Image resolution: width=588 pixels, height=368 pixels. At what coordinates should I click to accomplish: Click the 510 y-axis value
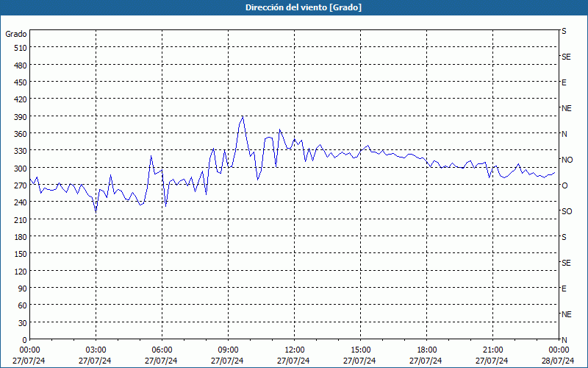[x=21, y=48]
